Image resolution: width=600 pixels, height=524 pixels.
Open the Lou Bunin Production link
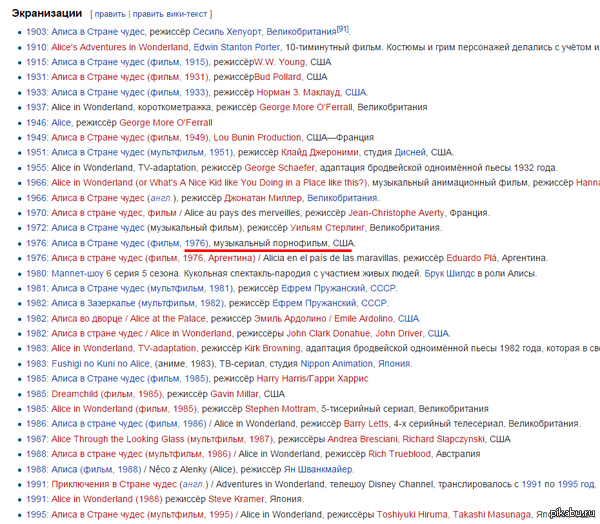[257, 137]
